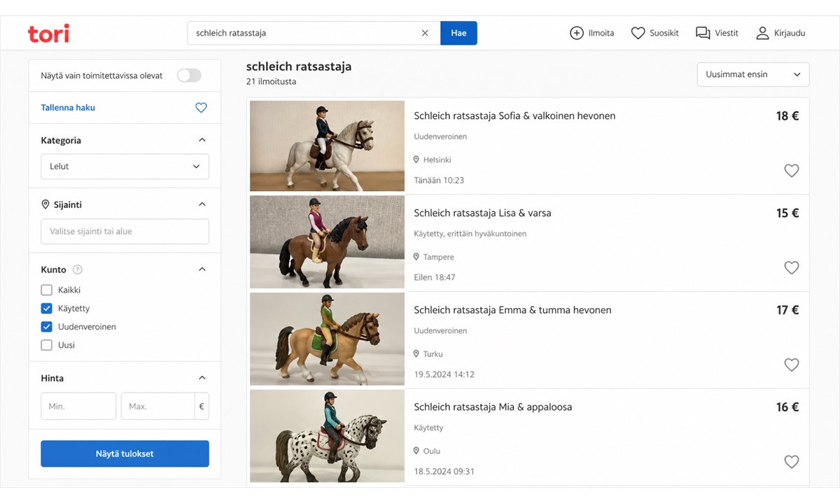Click the Suosikit header text
Image resolution: width=840 pixels, height=504 pixels.
664,33
